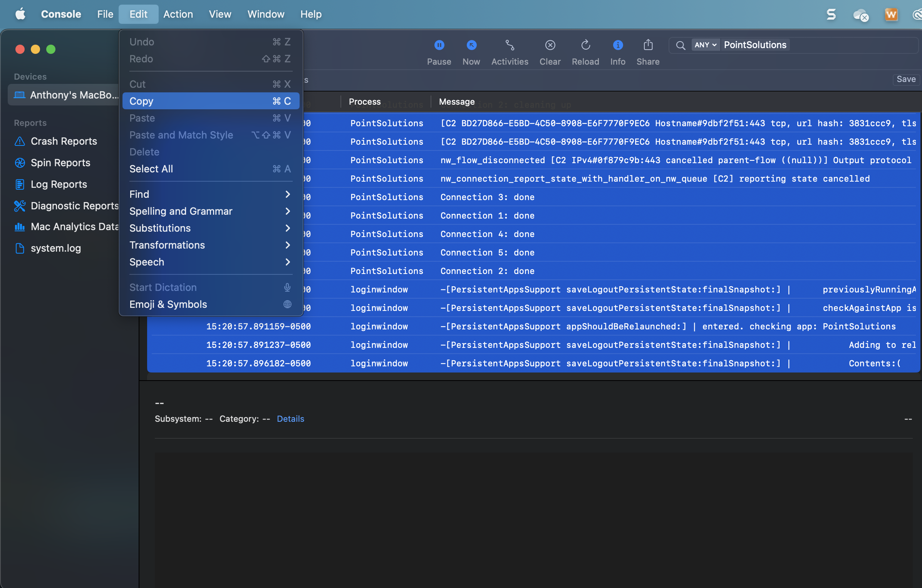Open the View menu
Screen dimensions: 922x588
220,14
